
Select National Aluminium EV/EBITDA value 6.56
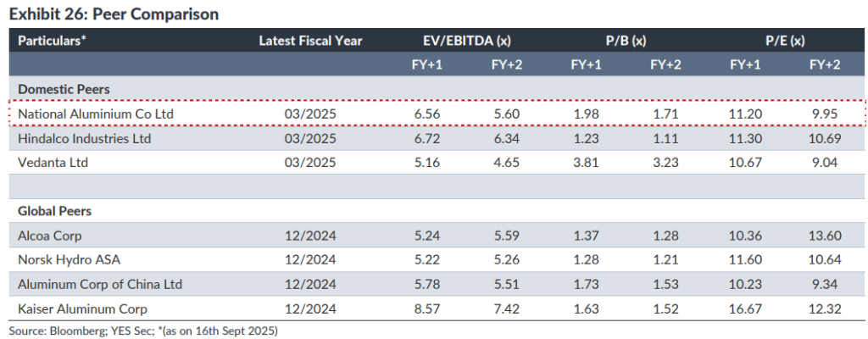pos(427,114)
